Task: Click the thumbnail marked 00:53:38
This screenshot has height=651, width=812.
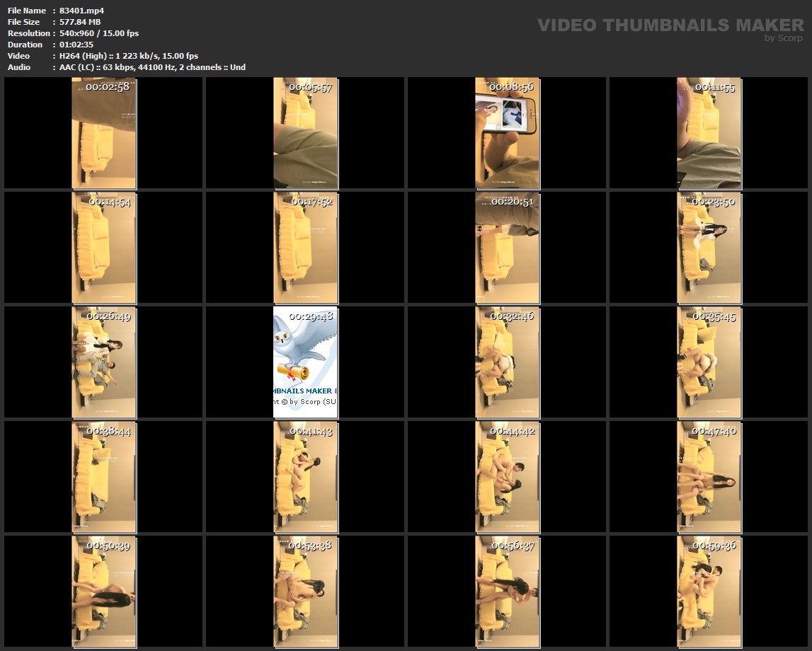Action: pos(306,592)
